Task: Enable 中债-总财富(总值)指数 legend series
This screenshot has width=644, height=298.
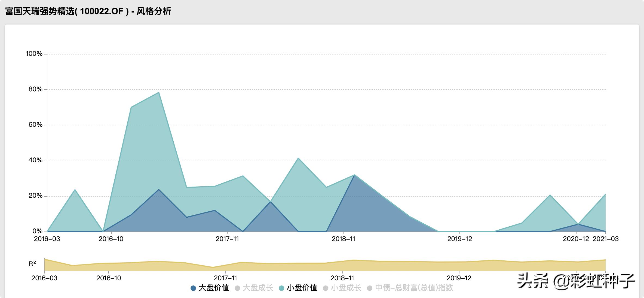Action: 414,288
